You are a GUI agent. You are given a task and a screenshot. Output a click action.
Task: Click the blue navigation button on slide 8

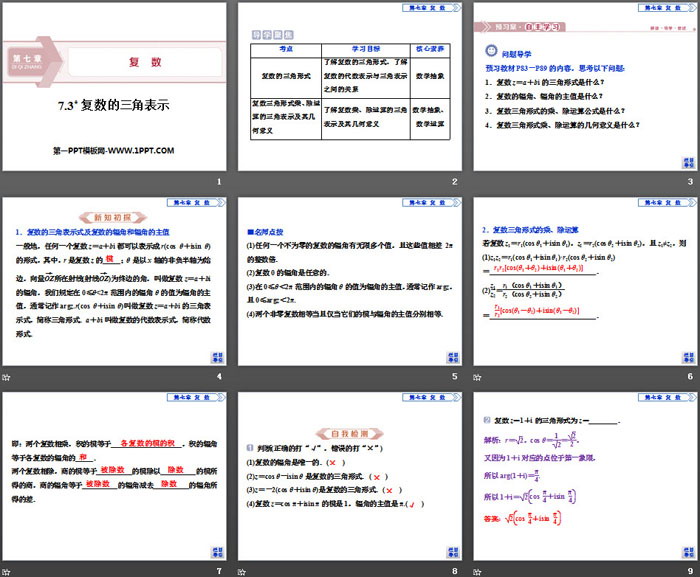click(451, 552)
